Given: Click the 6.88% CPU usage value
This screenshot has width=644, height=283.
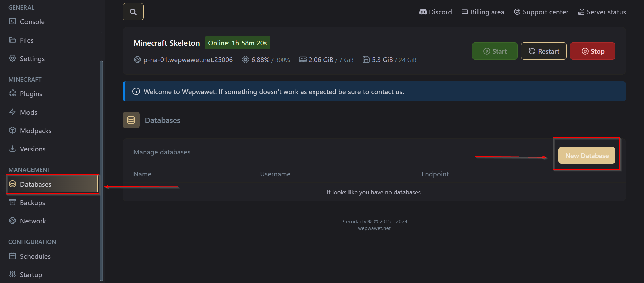Looking at the screenshot, I should point(260,60).
